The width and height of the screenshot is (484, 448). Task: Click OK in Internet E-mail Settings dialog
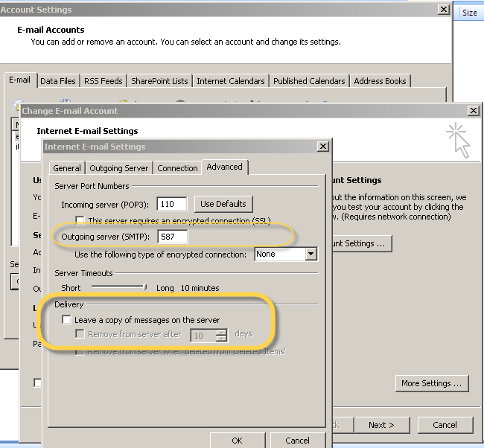click(x=237, y=441)
